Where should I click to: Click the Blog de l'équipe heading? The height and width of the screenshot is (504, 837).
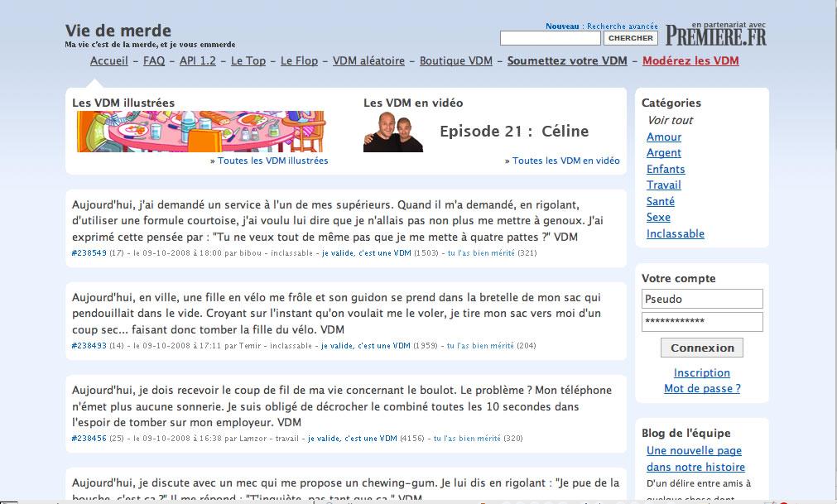click(x=686, y=433)
